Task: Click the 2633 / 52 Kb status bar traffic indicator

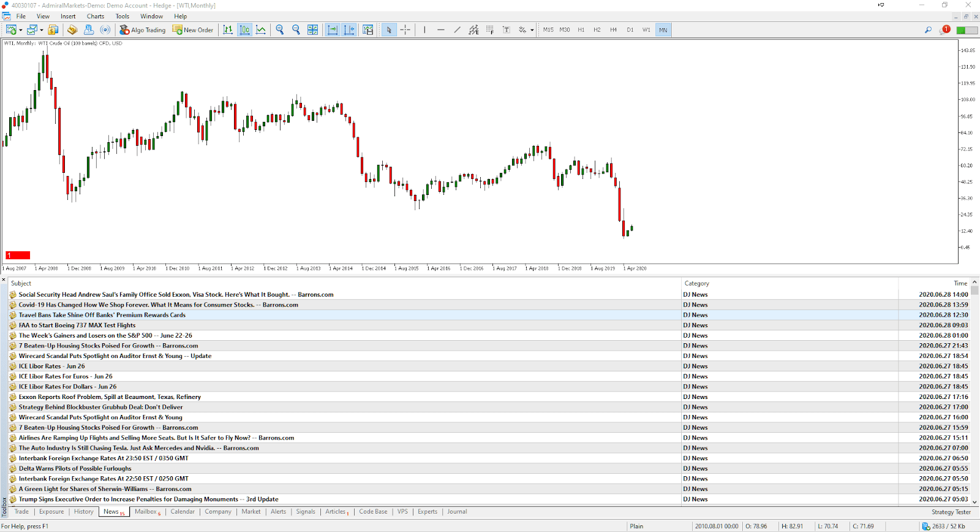Action: (944, 526)
